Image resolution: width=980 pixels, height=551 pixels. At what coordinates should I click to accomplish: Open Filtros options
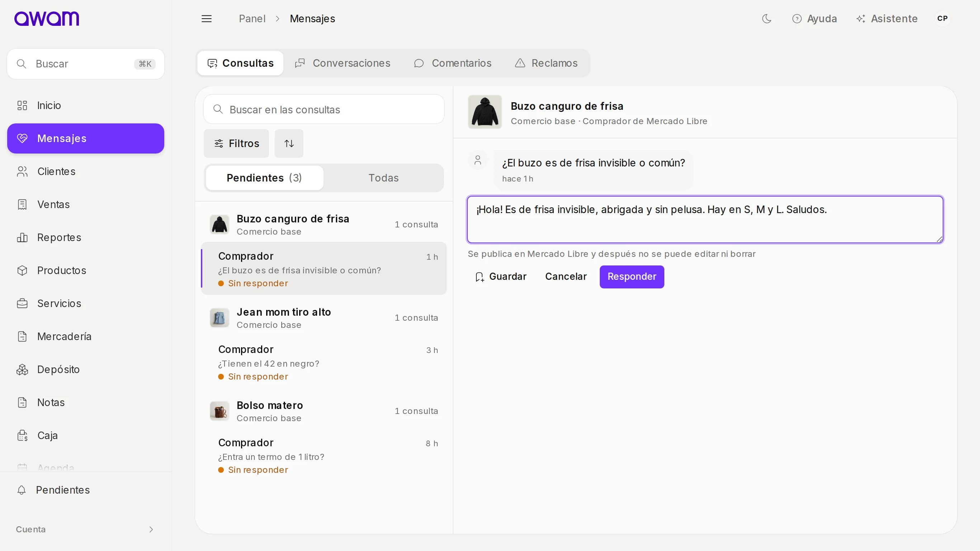click(x=236, y=143)
